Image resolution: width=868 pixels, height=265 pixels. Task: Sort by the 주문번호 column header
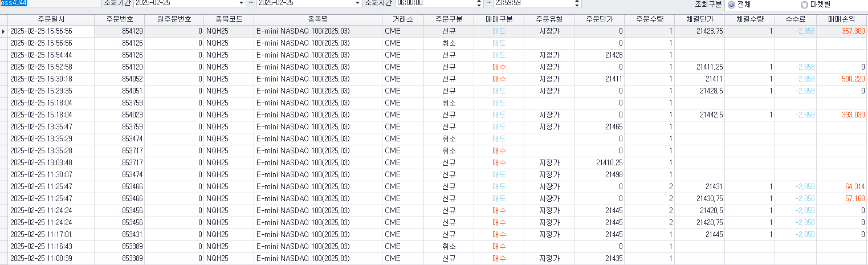tap(119, 19)
